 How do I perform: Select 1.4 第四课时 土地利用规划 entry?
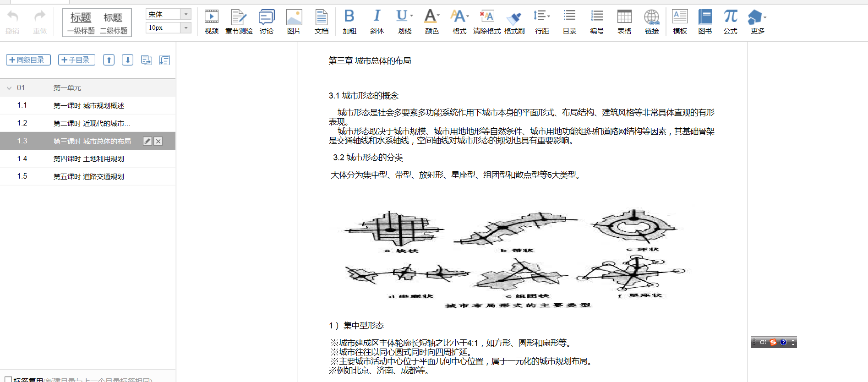point(88,159)
